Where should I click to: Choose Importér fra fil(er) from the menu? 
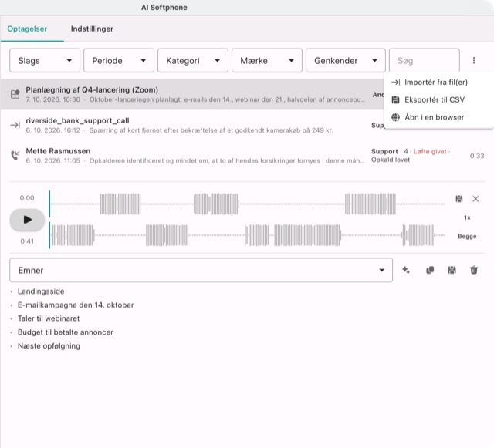tap(438, 83)
